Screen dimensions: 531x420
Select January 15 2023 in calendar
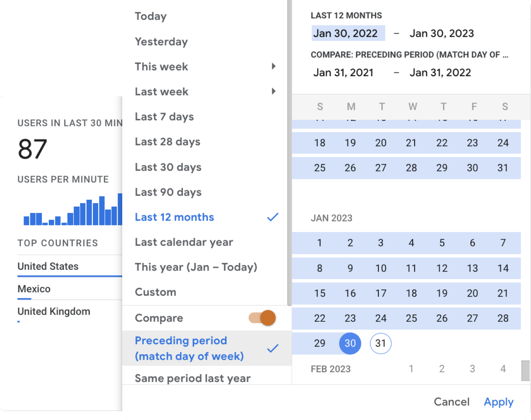click(x=320, y=293)
